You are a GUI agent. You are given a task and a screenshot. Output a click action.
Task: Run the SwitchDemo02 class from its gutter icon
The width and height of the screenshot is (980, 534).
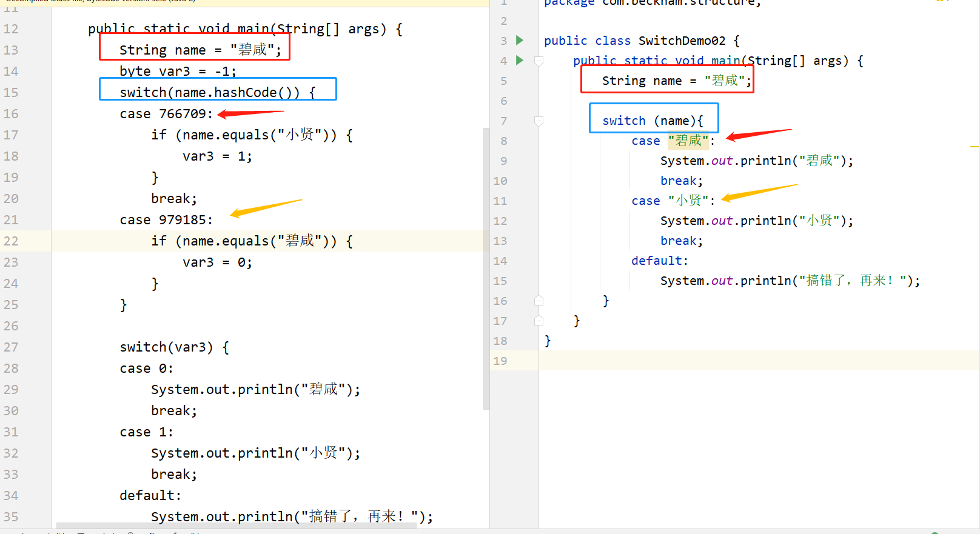520,40
